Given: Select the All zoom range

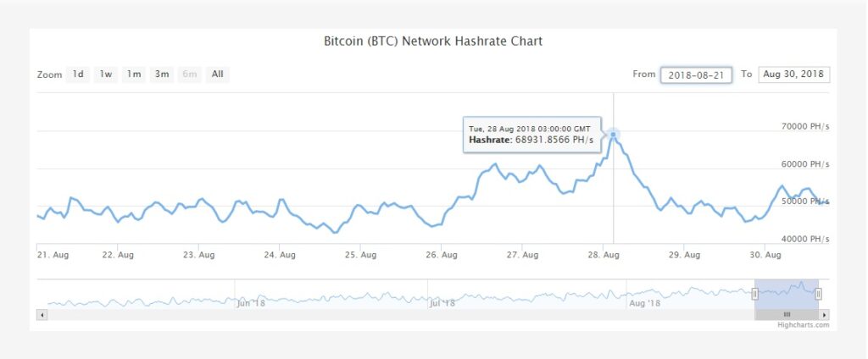Looking at the screenshot, I should click(x=218, y=75).
